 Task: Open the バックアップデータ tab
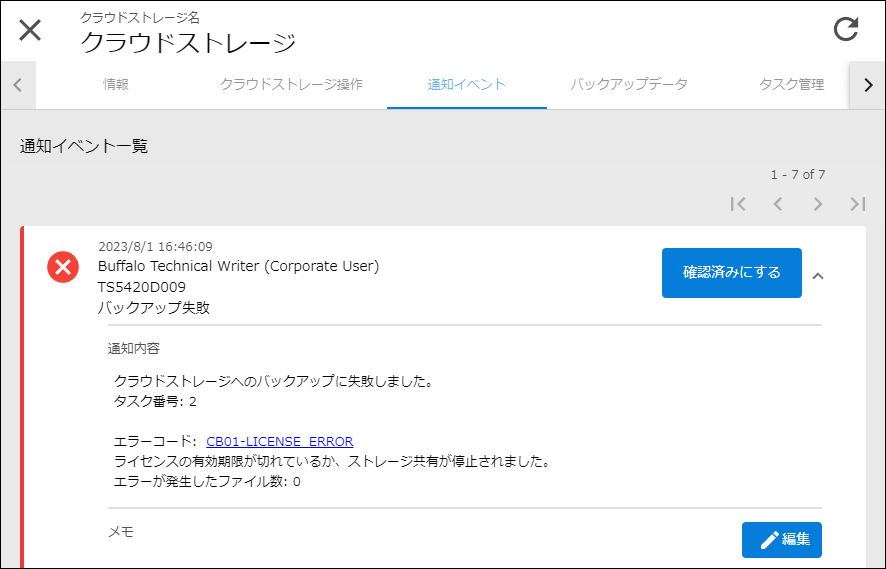coord(628,85)
